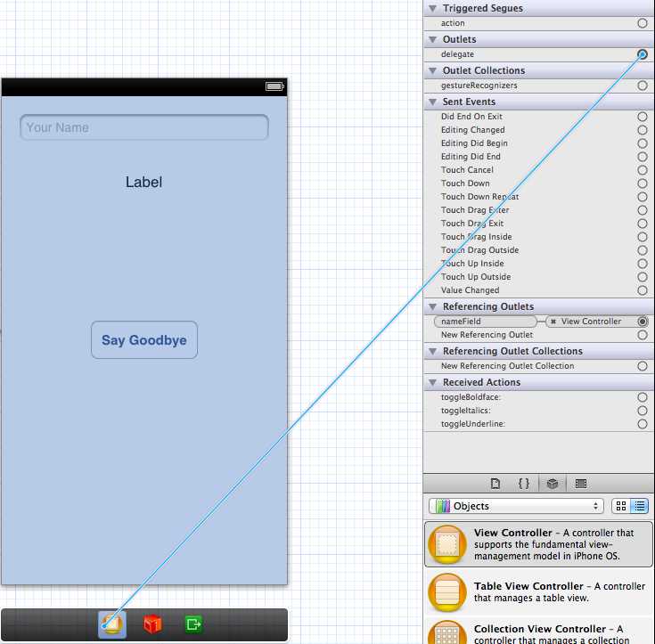
Task: Select the nameField outlet pill
Action: [x=486, y=322]
